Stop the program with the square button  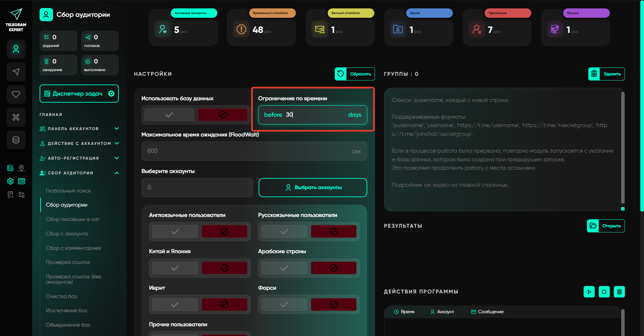604,292
